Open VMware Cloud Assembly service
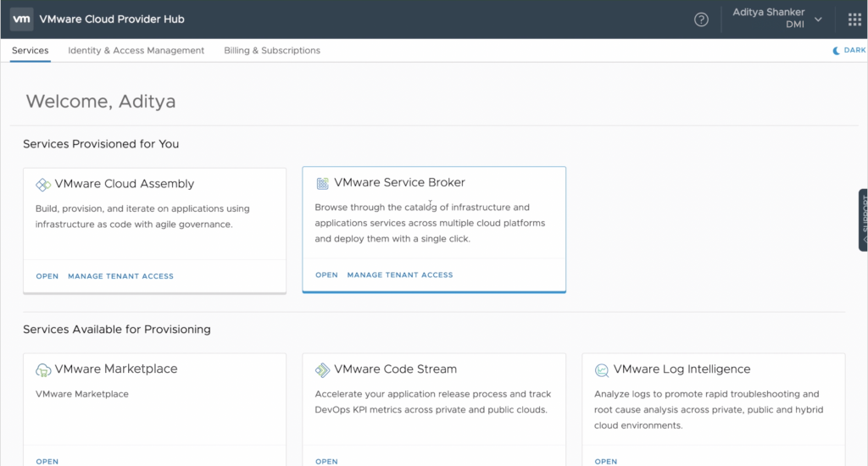Viewport: 868px width, 466px height. 47,276
